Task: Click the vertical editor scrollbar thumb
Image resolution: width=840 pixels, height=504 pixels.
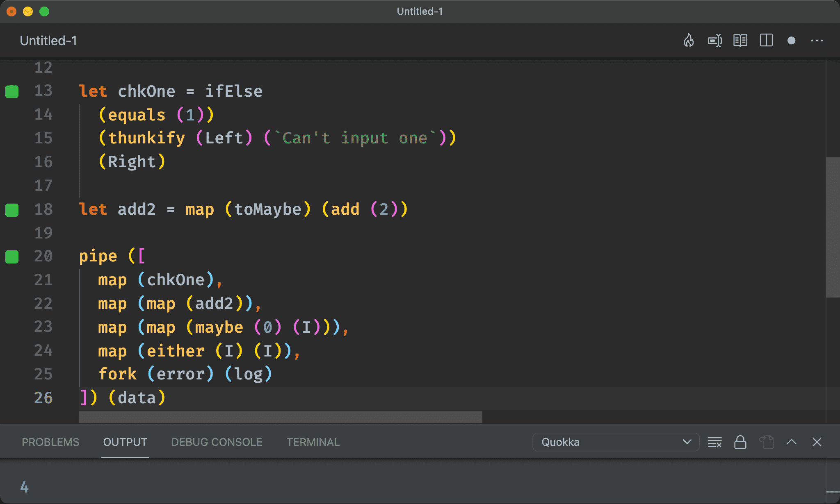Action: (x=833, y=227)
